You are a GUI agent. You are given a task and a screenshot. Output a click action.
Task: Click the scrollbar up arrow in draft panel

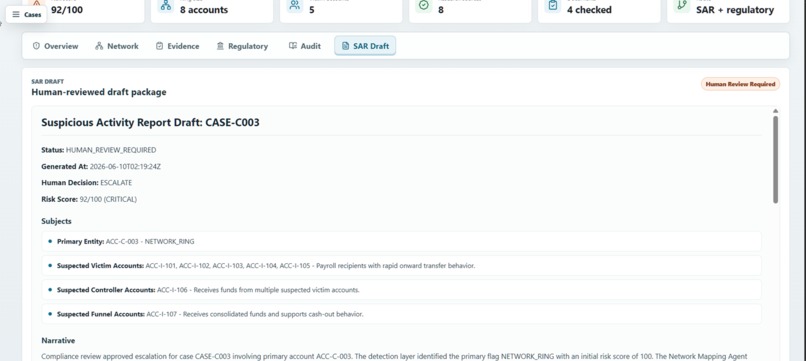pyautogui.click(x=775, y=111)
